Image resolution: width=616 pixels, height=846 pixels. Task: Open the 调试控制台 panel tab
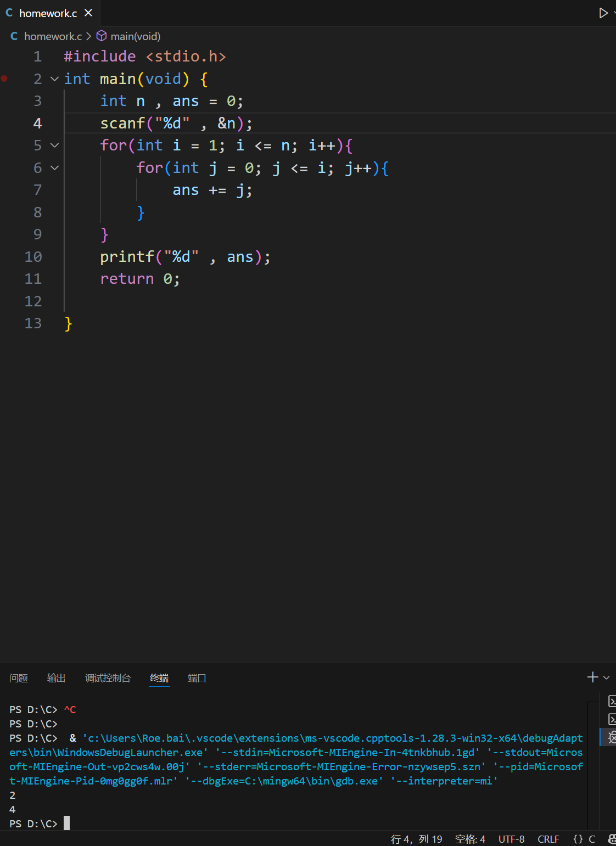pos(108,678)
